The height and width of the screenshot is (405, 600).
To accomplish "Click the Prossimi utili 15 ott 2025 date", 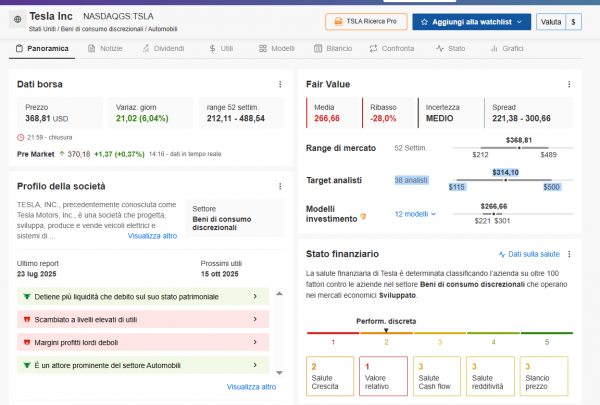I will pyautogui.click(x=220, y=274).
